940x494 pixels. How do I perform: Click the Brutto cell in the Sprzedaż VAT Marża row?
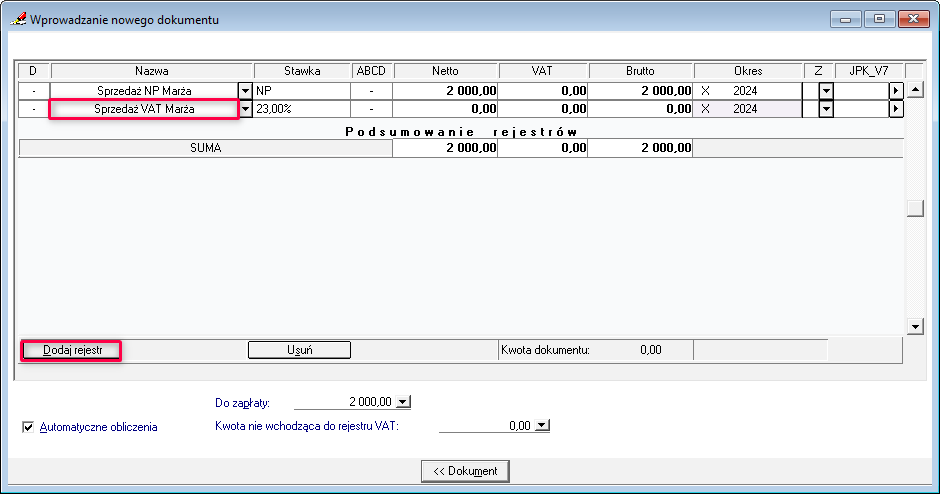tap(640, 109)
